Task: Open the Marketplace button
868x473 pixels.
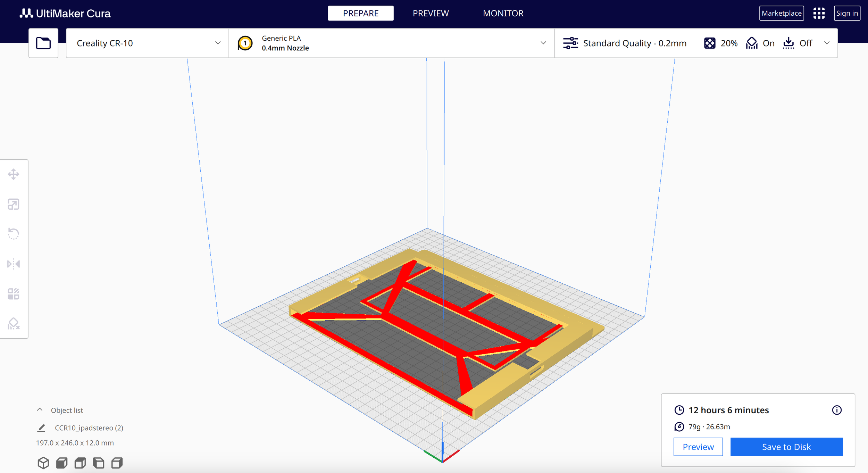Action: pyautogui.click(x=781, y=13)
